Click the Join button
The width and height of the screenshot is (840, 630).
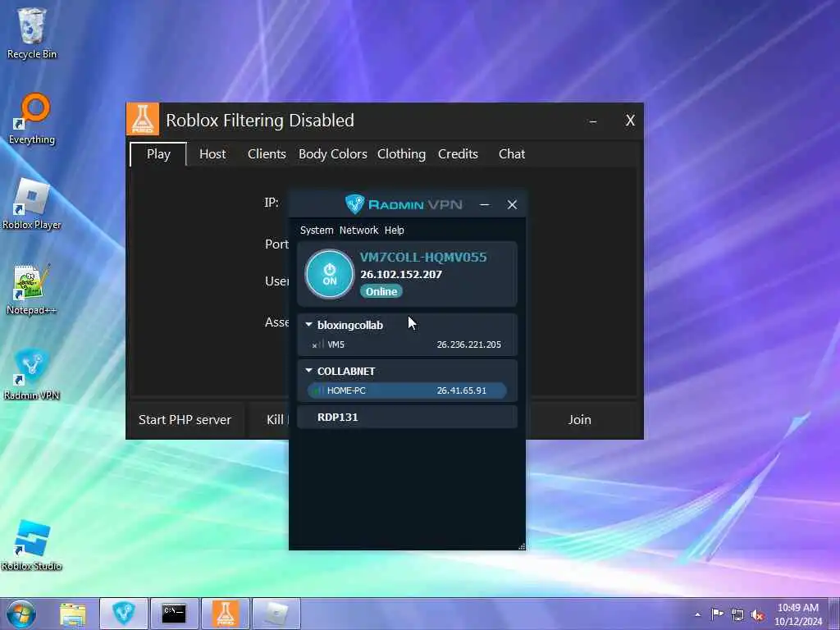[x=580, y=419]
